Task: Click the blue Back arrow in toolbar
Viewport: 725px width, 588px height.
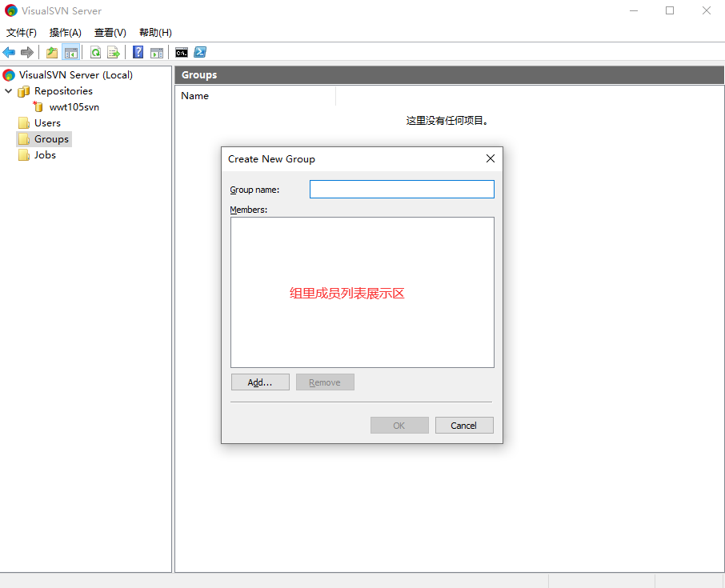Action: pyautogui.click(x=9, y=53)
